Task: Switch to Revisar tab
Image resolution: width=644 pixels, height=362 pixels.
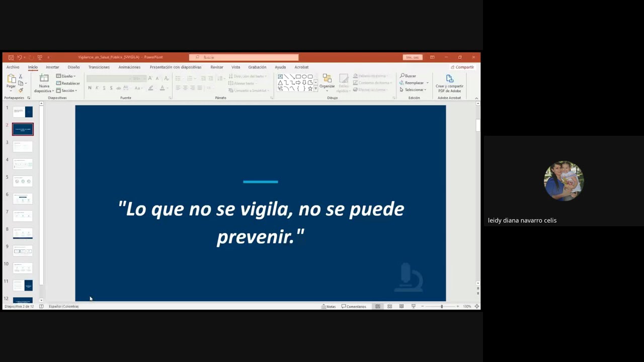Action: pos(217,67)
